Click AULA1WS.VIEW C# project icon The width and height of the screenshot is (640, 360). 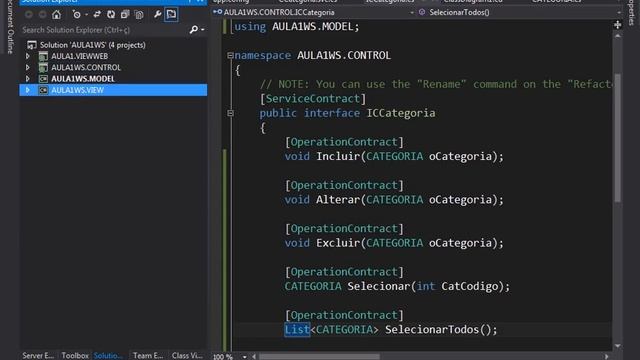(43, 90)
